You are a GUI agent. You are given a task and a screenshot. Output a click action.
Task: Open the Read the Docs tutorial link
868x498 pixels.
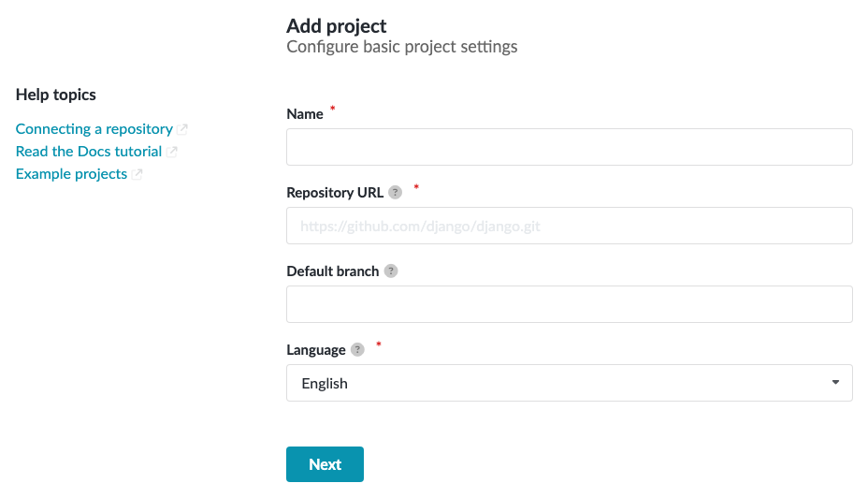click(88, 152)
